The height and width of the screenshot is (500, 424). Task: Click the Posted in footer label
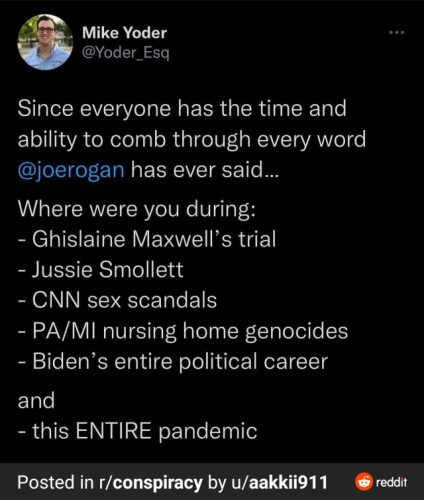pyautogui.click(x=56, y=482)
